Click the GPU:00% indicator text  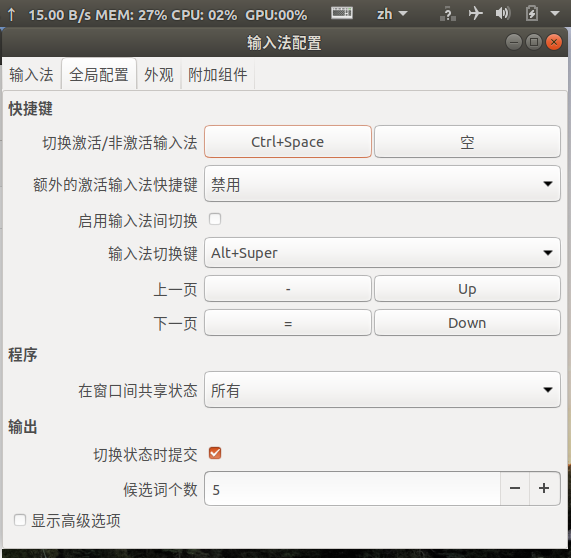[x=276, y=15]
